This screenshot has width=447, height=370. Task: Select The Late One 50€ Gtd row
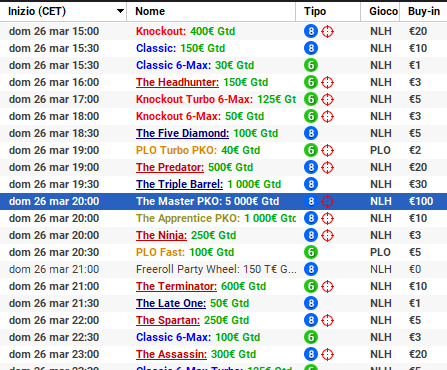tap(223, 303)
